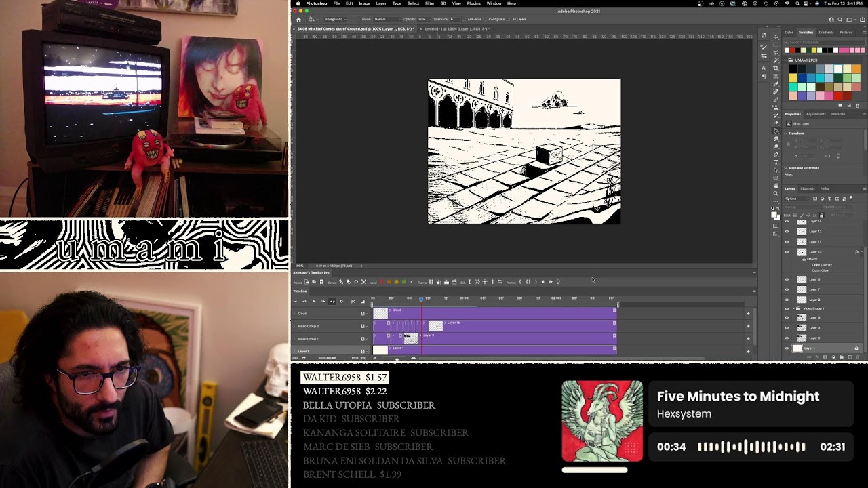Select the Brush tool
This screenshot has height=488, width=868.
point(776,99)
